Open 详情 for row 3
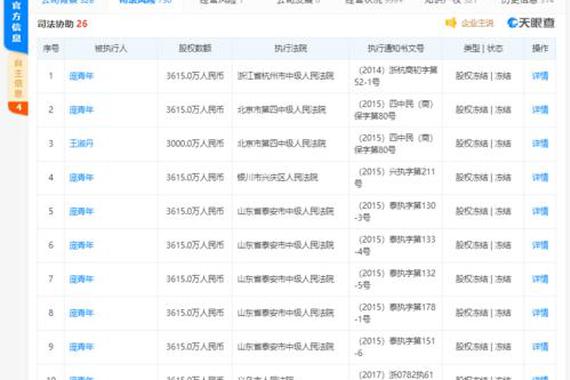The height and width of the screenshot is (380, 570). coord(540,144)
